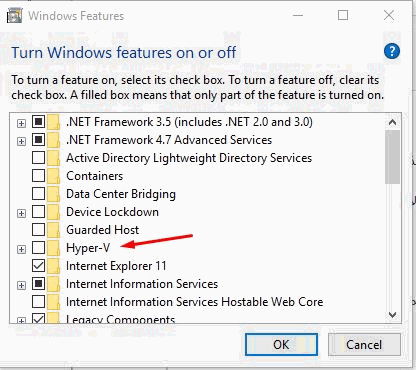Click the blue help question mark icon
This screenshot has height=370, width=416.
(392, 51)
